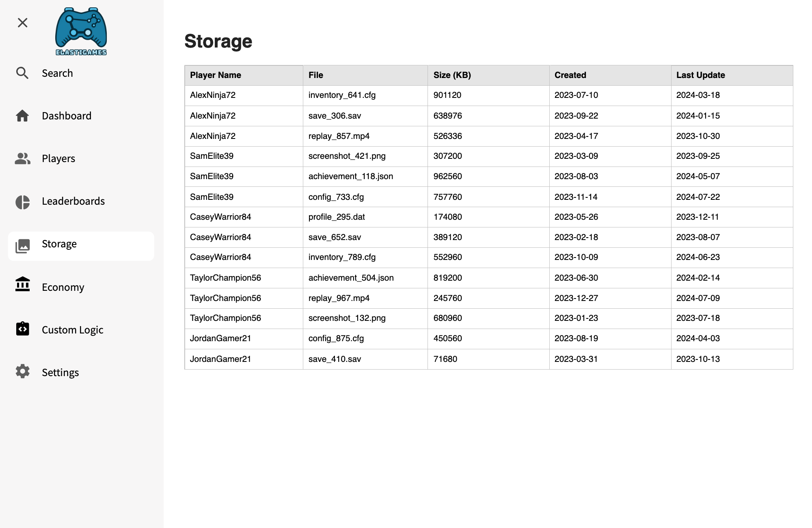Click the Players people icon
The width and height of the screenshot is (812, 528).
22,158
